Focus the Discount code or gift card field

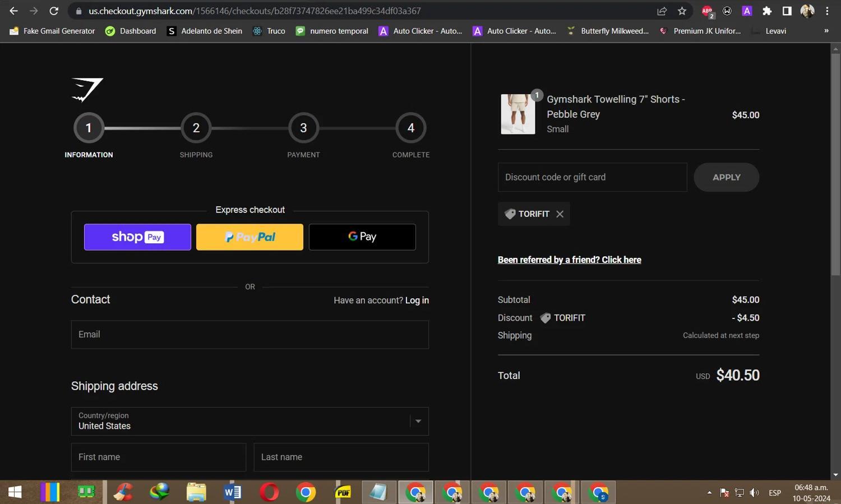pos(593,177)
